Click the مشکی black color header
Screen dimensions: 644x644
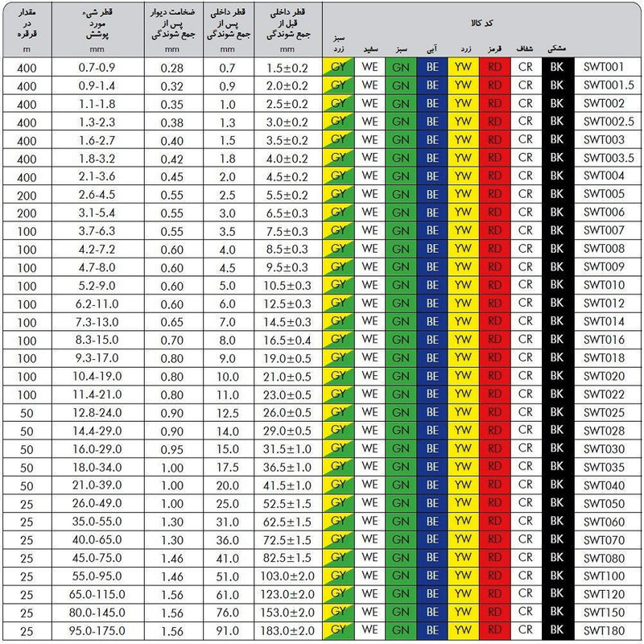tap(557, 49)
